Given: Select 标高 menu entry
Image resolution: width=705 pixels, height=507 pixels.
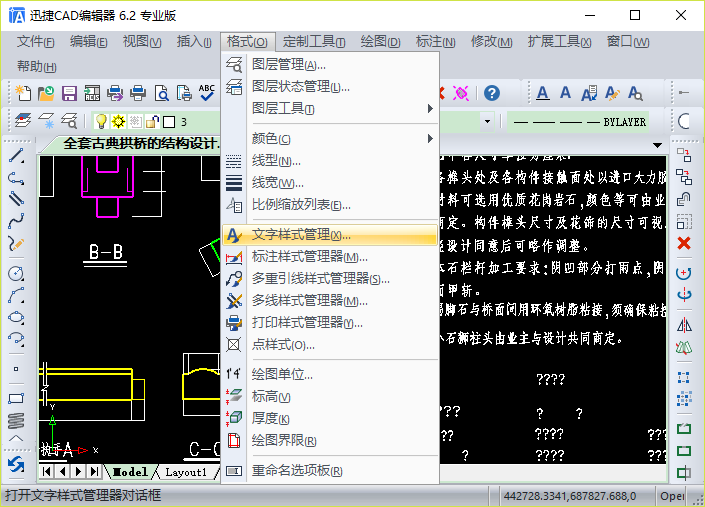Looking at the screenshot, I should point(330,396).
